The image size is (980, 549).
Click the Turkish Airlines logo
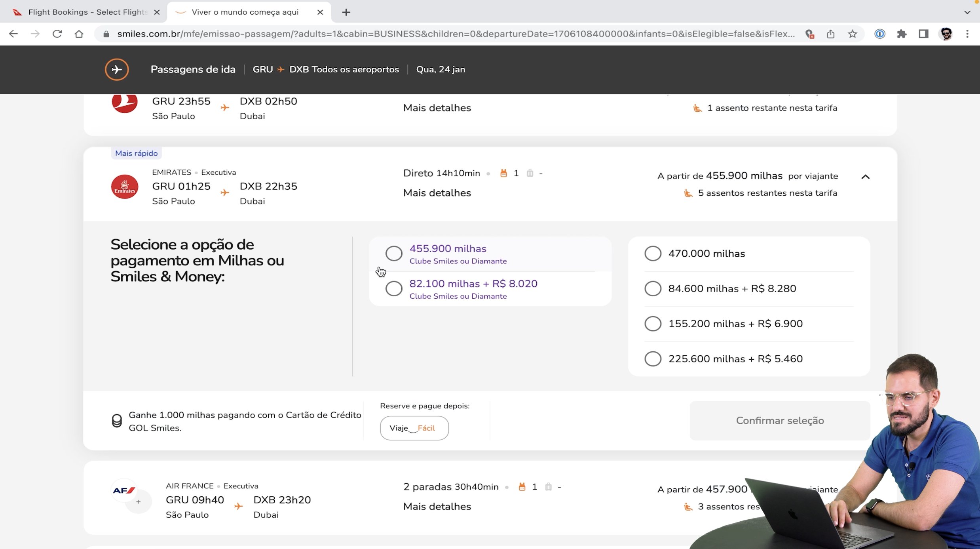tap(125, 103)
